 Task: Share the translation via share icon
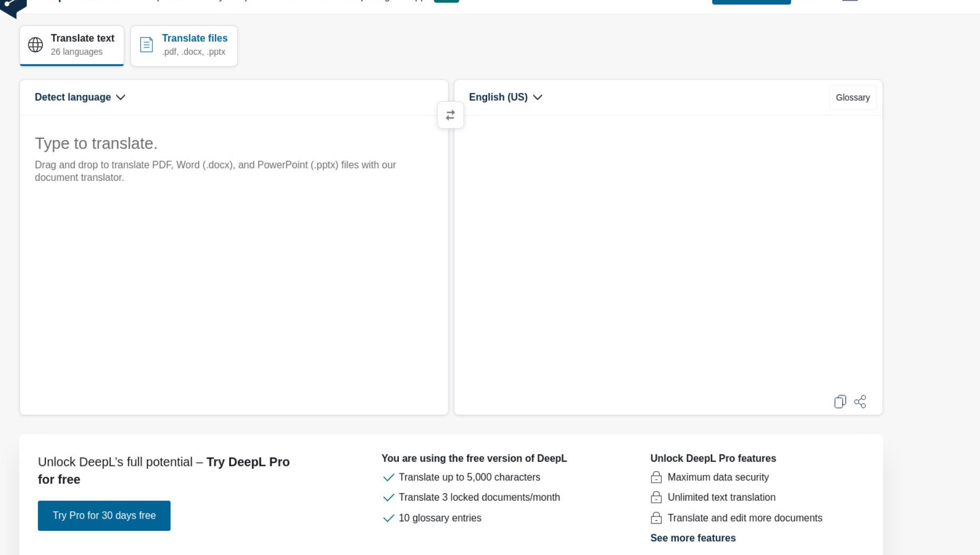click(860, 402)
